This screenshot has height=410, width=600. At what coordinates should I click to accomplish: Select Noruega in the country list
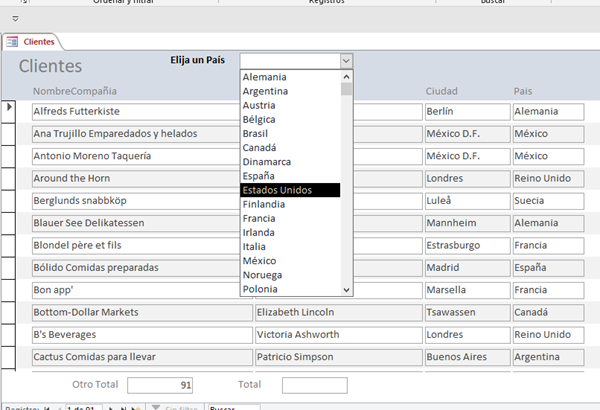pyautogui.click(x=290, y=274)
